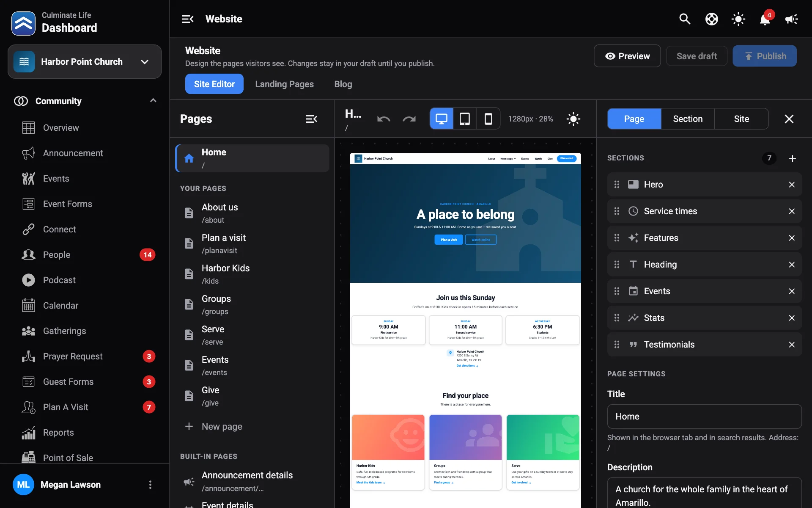This screenshot has width=812, height=508.
Task: Click the Harbor Kids card thumbnail in canvas
Action: pos(388,437)
